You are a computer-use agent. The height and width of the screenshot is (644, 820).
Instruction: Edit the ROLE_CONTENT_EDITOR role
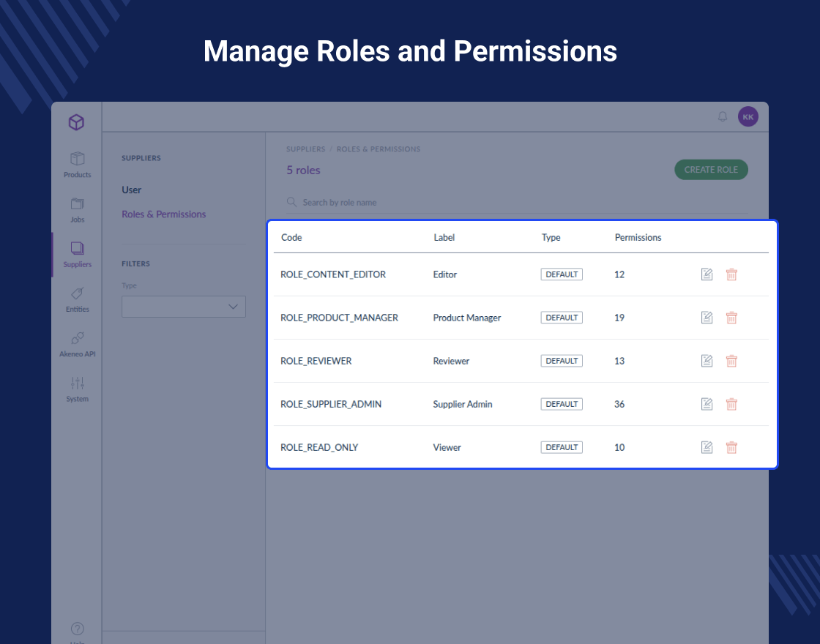click(x=707, y=274)
